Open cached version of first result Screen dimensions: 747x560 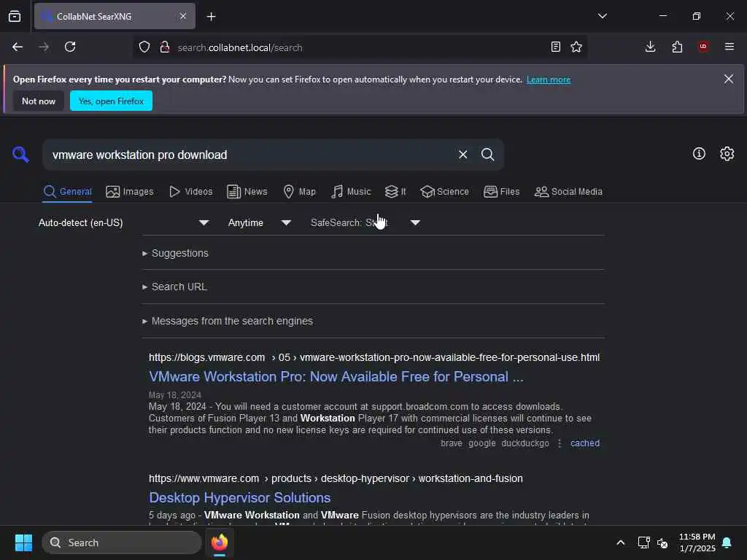point(585,443)
